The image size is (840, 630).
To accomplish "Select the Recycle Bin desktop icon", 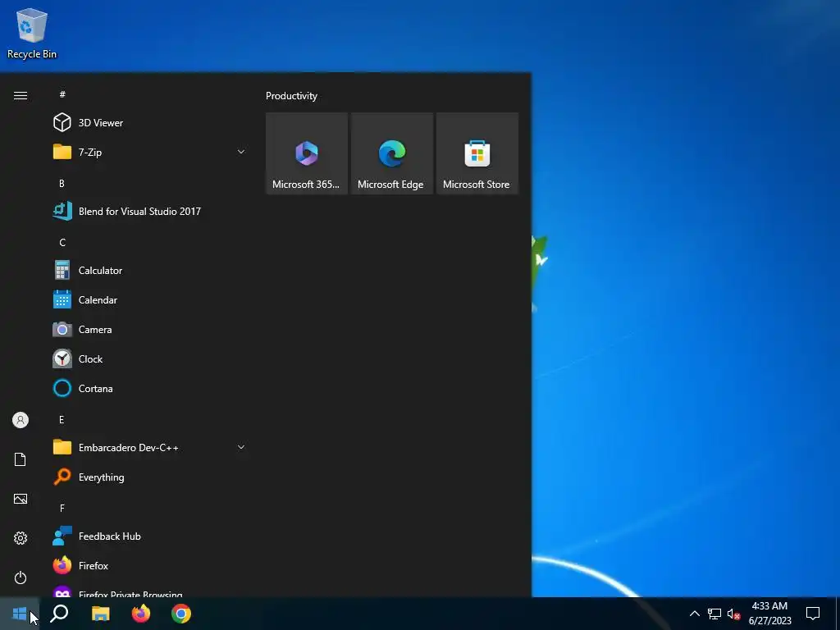I will point(32,33).
